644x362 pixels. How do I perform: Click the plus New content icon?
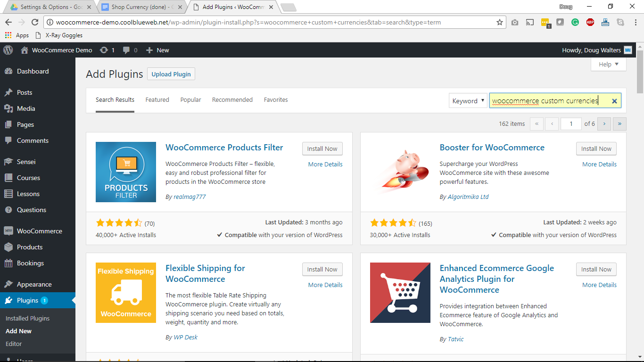coord(157,50)
